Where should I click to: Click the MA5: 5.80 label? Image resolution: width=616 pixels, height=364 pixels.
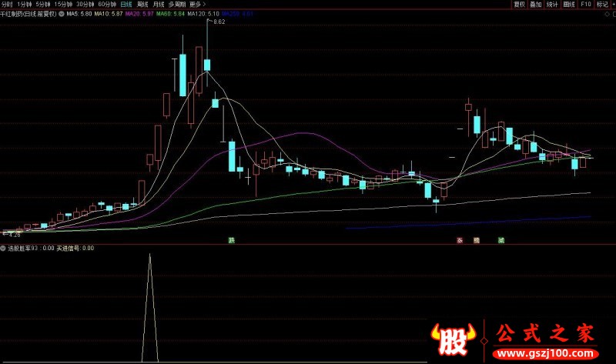point(79,14)
